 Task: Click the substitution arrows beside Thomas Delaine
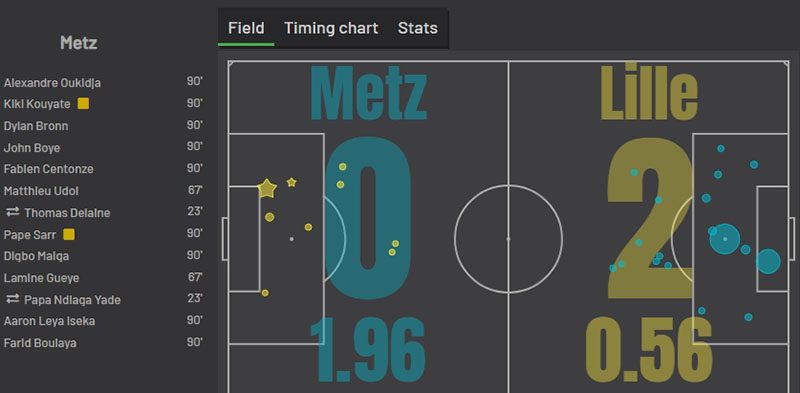[x=12, y=212]
